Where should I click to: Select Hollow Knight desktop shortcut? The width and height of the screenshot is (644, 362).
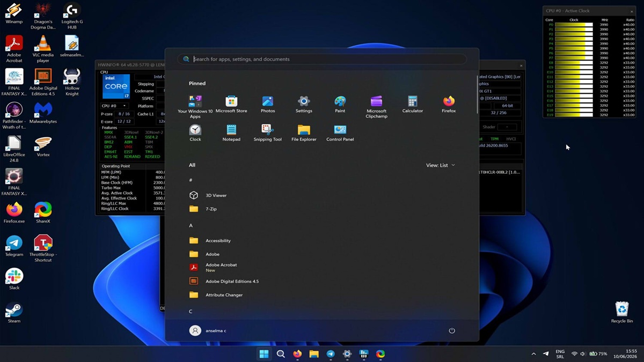pos(72,82)
